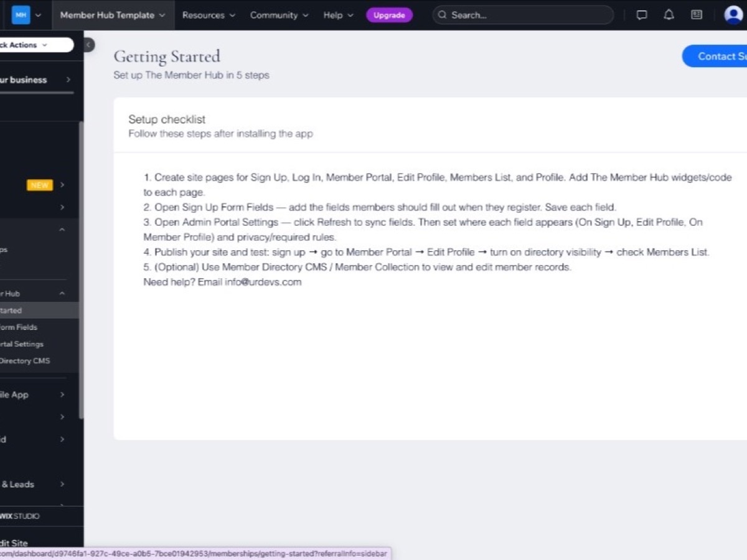The width and height of the screenshot is (747, 560).
Task: Select the MH site badge icon
Action: tap(21, 15)
